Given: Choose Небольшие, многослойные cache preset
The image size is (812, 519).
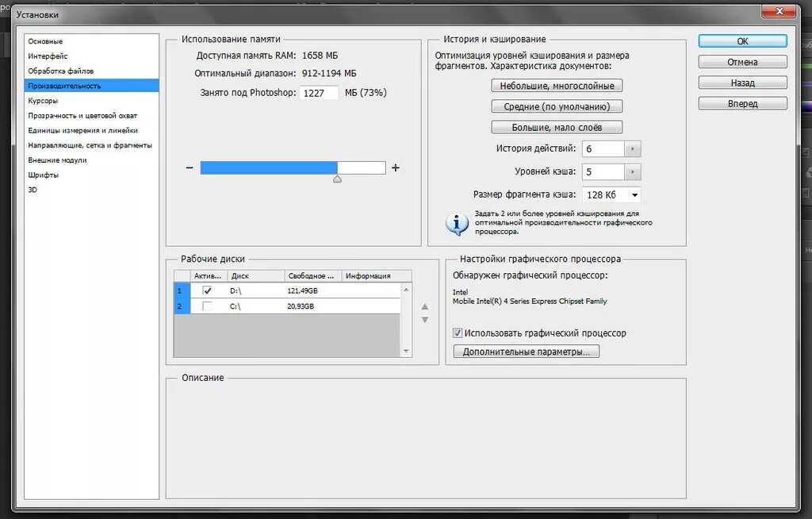Looking at the screenshot, I should pos(557,86).
